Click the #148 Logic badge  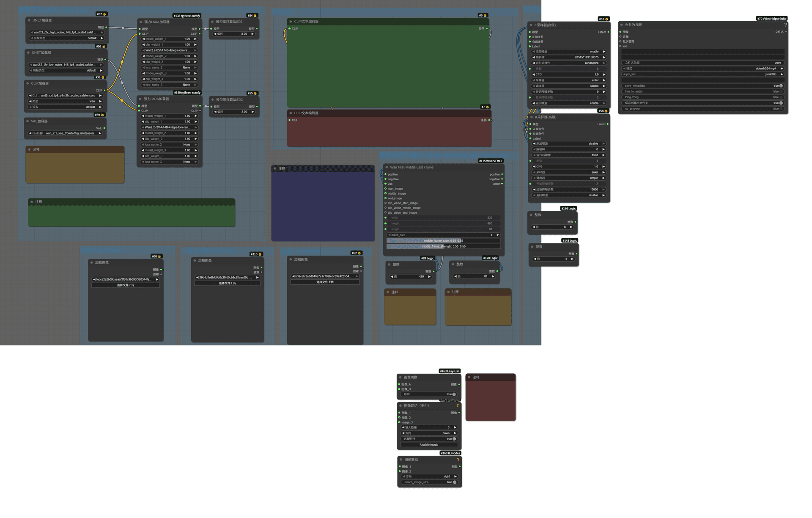tap(570, 240)
